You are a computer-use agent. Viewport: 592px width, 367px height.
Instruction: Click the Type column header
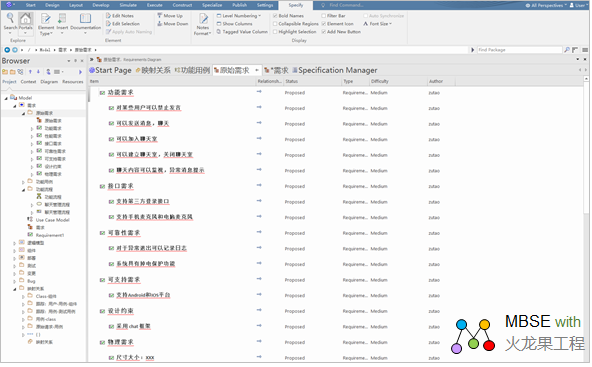click(355, 81)
